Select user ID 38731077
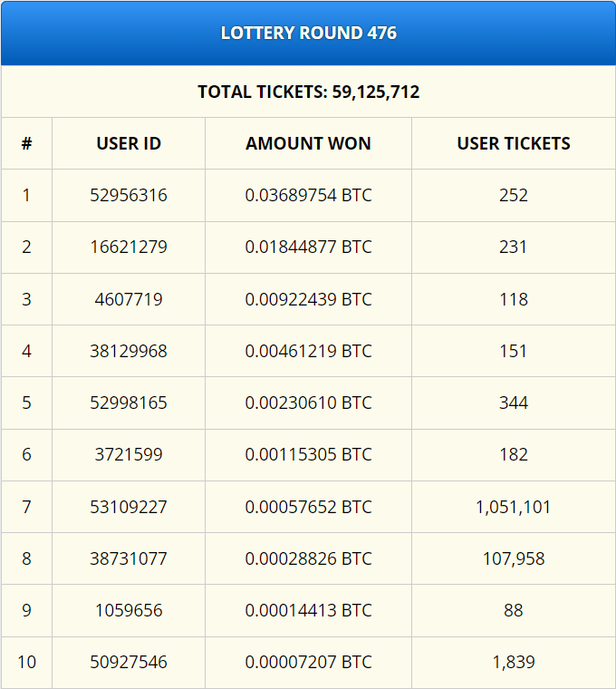This screenshot has width=616, height=689. click(x=129, y=559)
